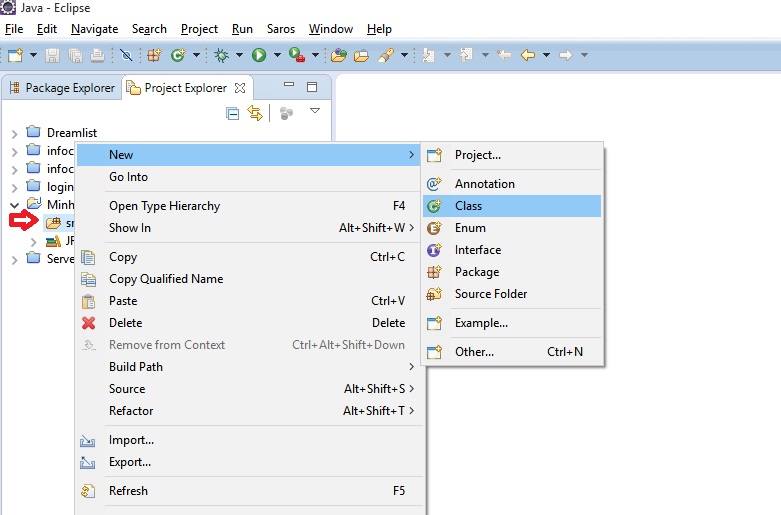Viewport: 781px width, 515px height.
Task: Open the Search menu
Action: [149, 29]
